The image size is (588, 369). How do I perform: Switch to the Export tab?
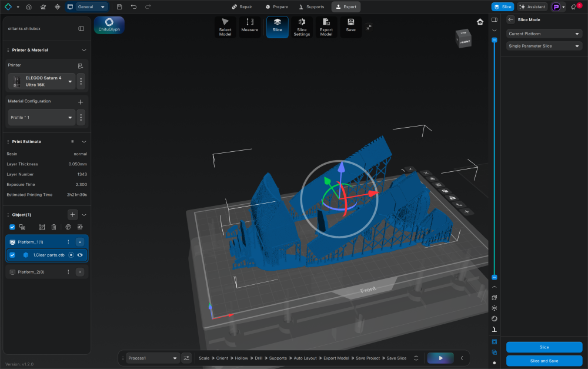[346, 6]
